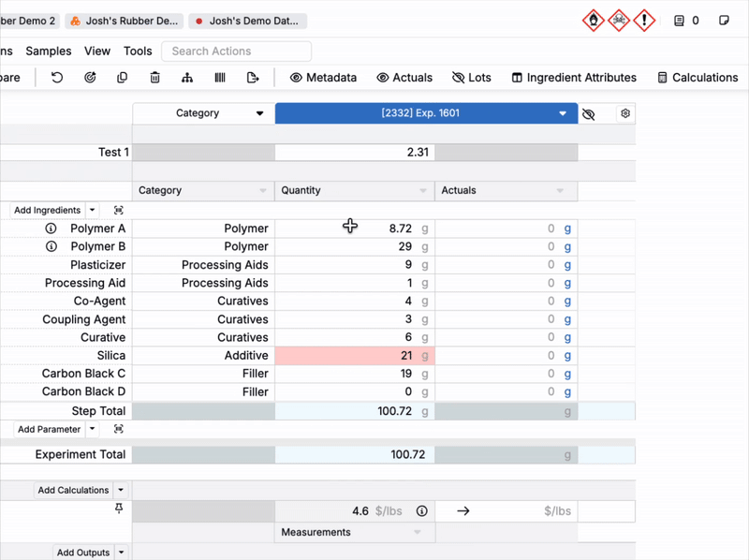The image size is (749, 560).
Task: Click the trash delete icon
Action: tap(155, 78)
